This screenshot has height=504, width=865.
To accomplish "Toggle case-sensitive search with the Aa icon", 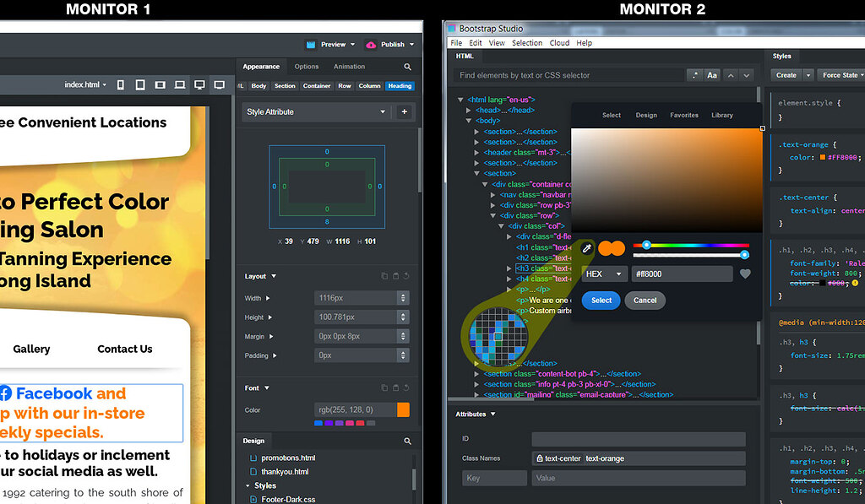I will click(712, 75).
